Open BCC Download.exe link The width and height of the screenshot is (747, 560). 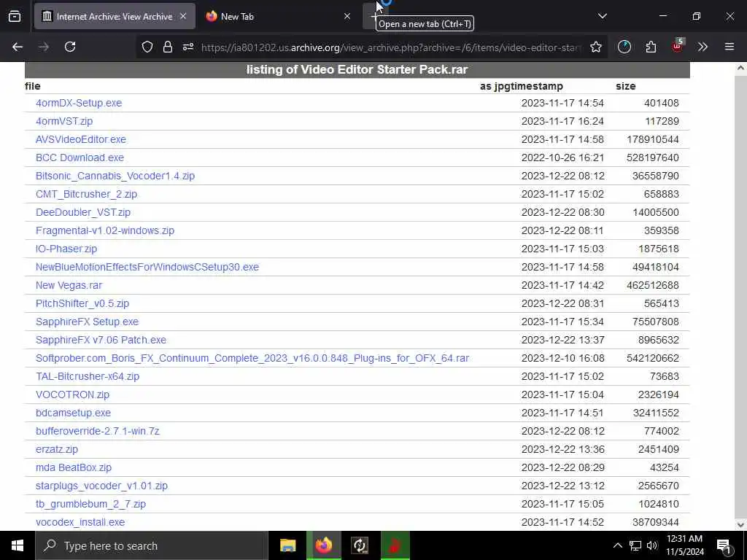pyautogui.click(x=80, y=157)
